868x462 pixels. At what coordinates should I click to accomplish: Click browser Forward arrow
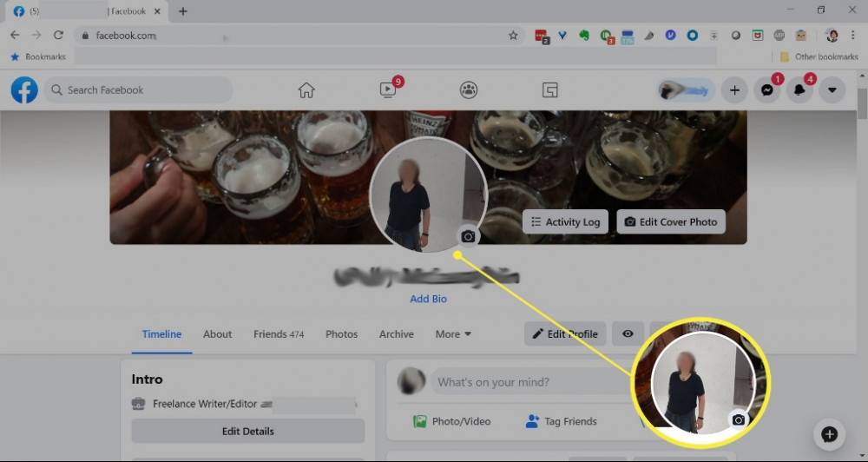pyautogui.click(x=36, y=36)
